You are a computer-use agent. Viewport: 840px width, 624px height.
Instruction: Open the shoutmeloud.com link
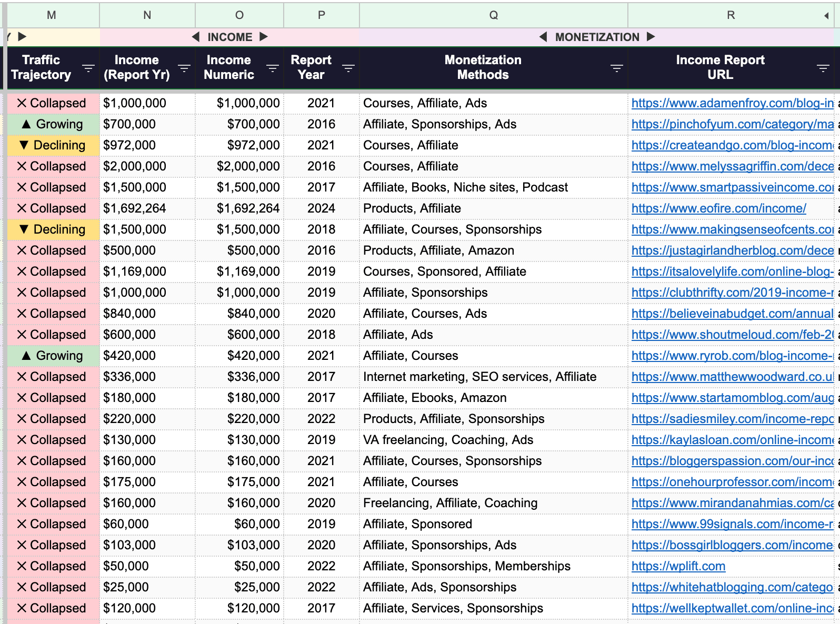[732, 335]
